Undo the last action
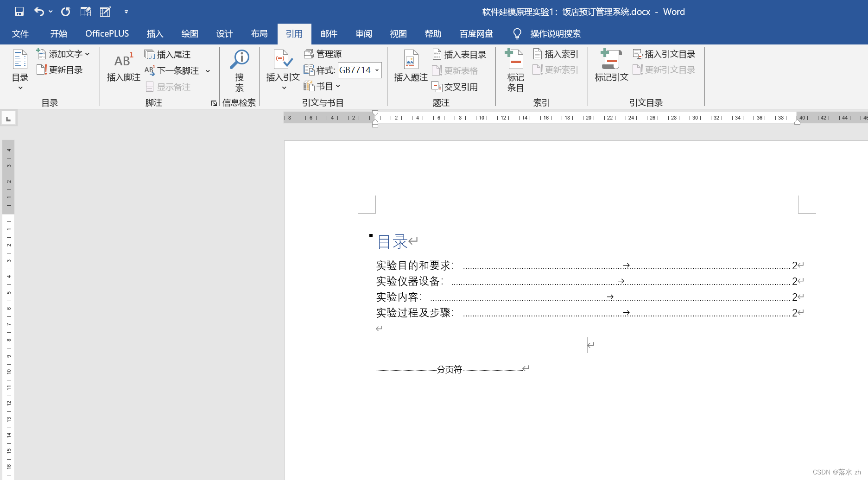This screenshot has width=868, height=480. pos(39,12)
